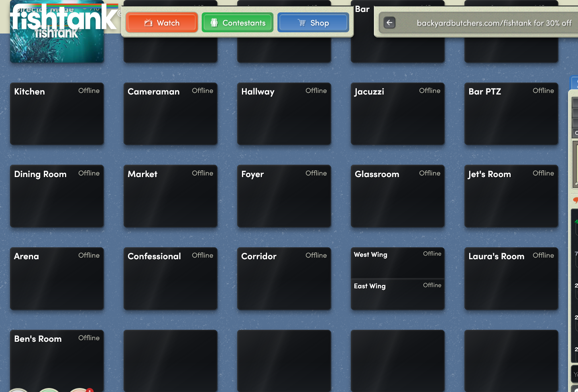Select the Market camera tile

pos(171,196)
